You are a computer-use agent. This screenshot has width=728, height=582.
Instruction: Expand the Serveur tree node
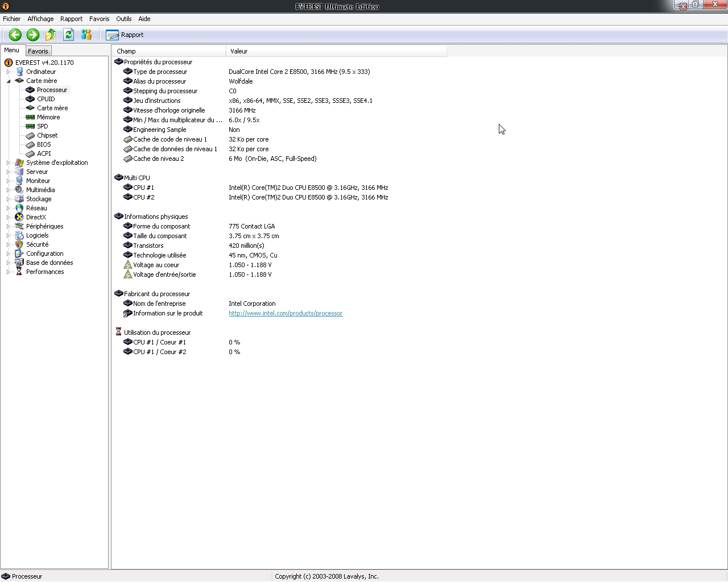coord(9,172)
